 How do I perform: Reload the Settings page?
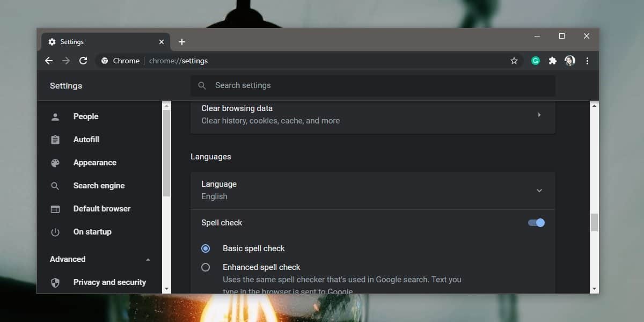pos(83,61)
